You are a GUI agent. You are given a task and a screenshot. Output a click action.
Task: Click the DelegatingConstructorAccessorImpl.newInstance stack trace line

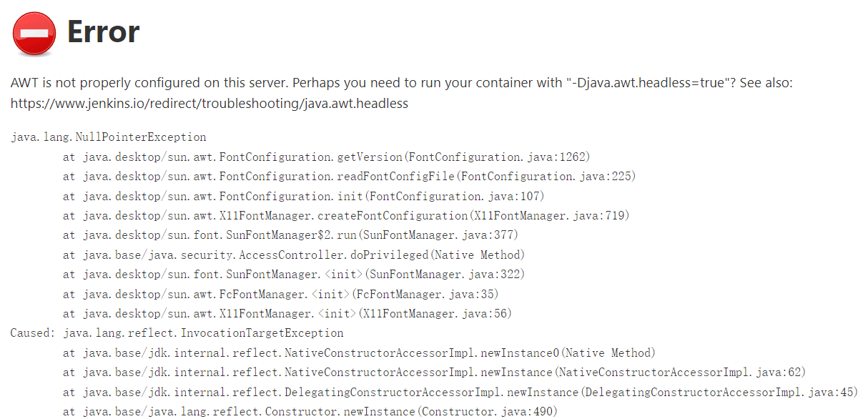(460, 393)
